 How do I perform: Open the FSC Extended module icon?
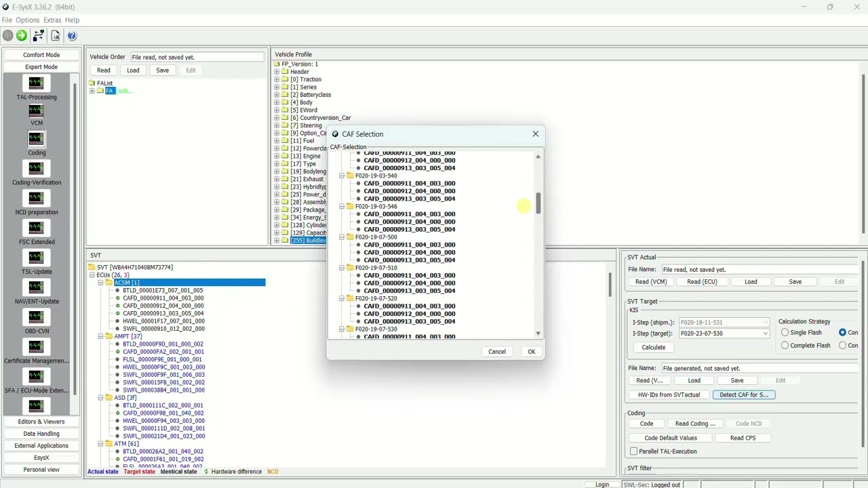[36, 228]
